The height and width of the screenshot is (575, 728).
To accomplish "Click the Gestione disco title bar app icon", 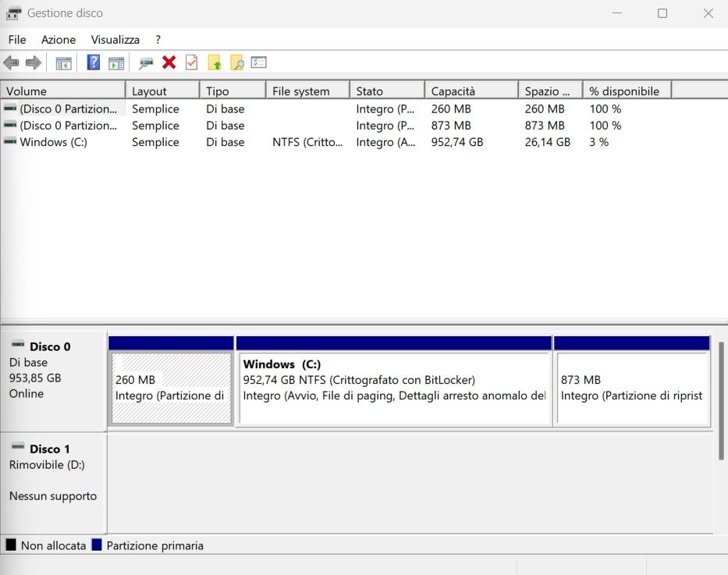I will coord(13,13).
